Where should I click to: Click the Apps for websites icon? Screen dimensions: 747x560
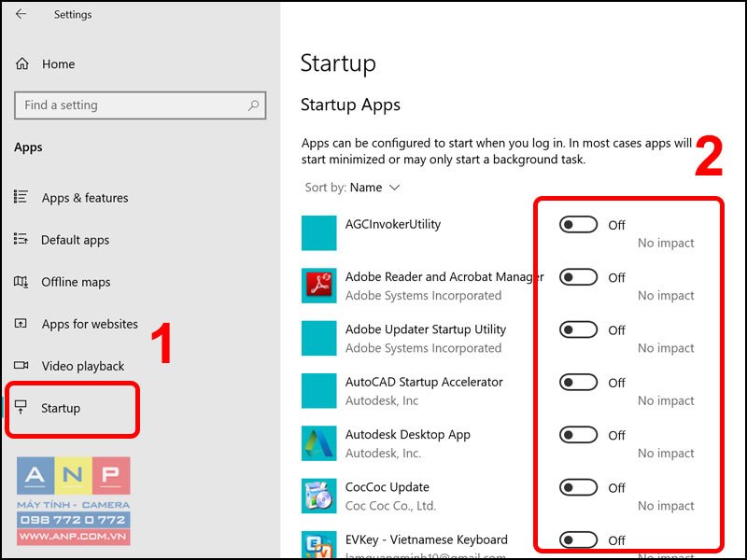click(x=21, y=324)
